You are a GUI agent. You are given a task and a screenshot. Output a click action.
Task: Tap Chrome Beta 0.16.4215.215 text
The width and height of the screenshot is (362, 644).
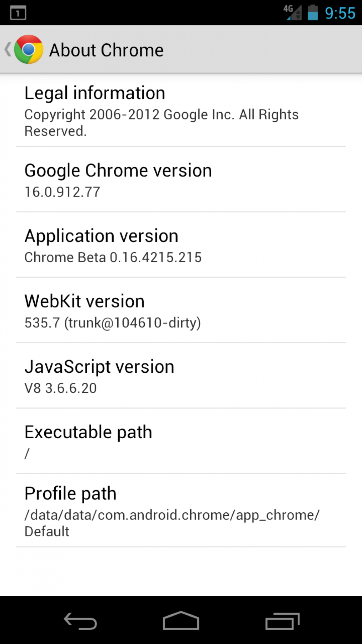tap(113, 258)
